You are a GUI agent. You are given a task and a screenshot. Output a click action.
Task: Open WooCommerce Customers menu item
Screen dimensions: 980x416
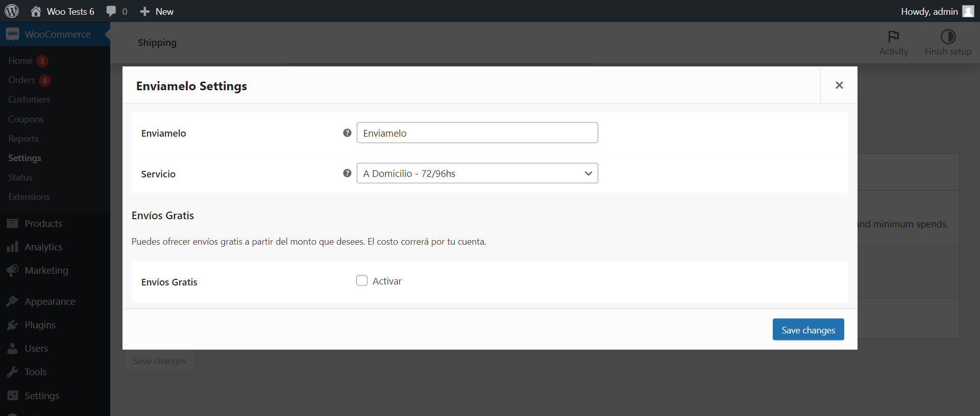click(29, 99)
